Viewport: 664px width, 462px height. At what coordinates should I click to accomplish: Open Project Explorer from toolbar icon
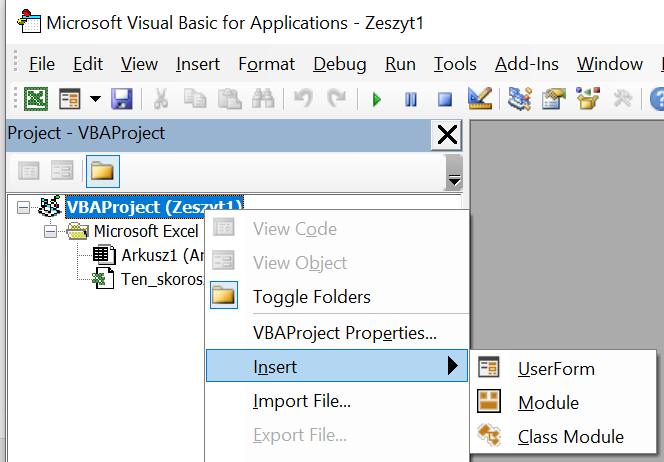[x=519, y=99]
